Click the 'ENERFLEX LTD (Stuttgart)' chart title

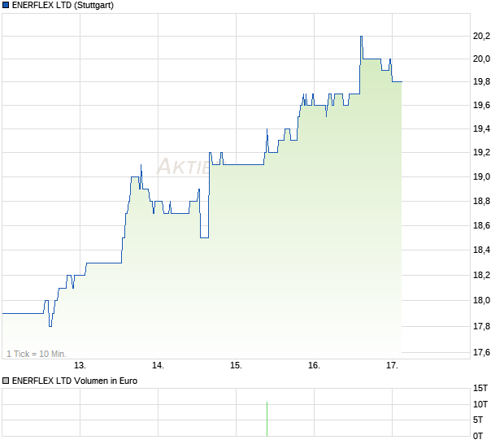point(63,5)
